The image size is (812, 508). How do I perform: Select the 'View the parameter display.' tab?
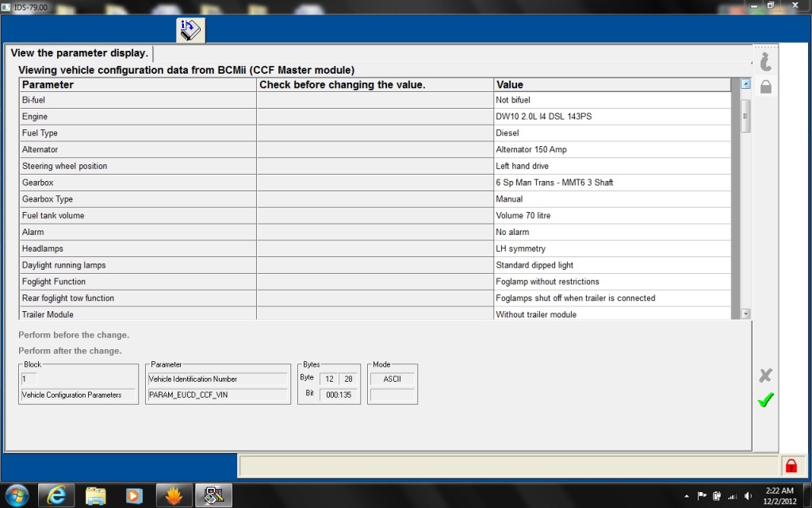coord(79,53)
